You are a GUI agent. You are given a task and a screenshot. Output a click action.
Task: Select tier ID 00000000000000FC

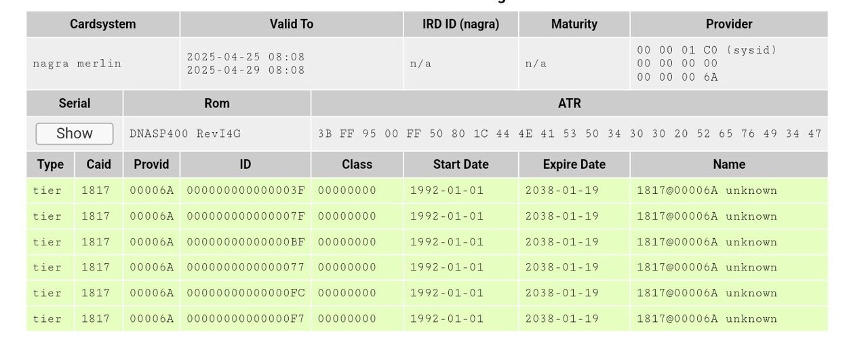click(x=245, y=293)
